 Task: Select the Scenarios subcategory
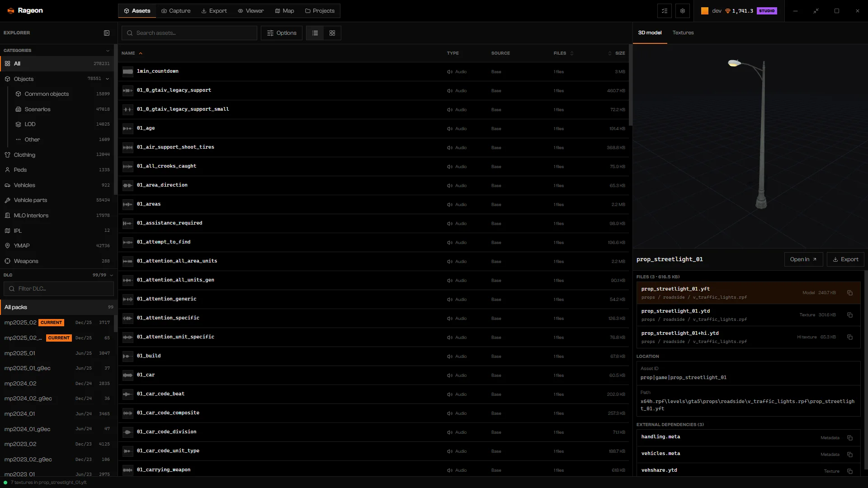(62, 109)
